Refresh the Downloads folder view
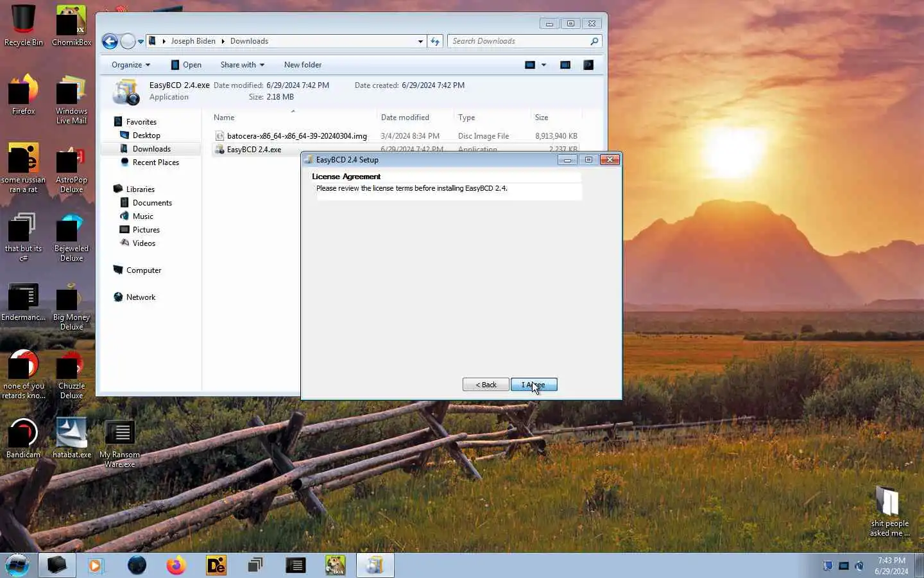The width and height of the screenshot is (924, 578). tap(435, 41)
